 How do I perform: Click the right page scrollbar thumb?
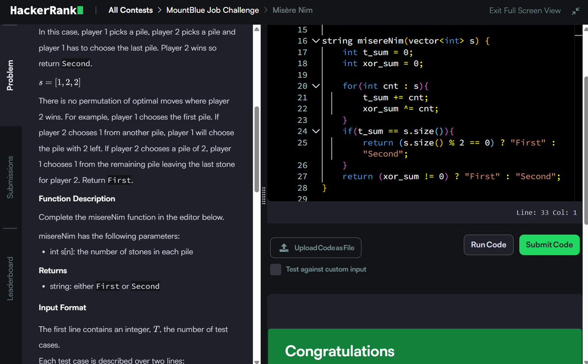coord(586,150)
